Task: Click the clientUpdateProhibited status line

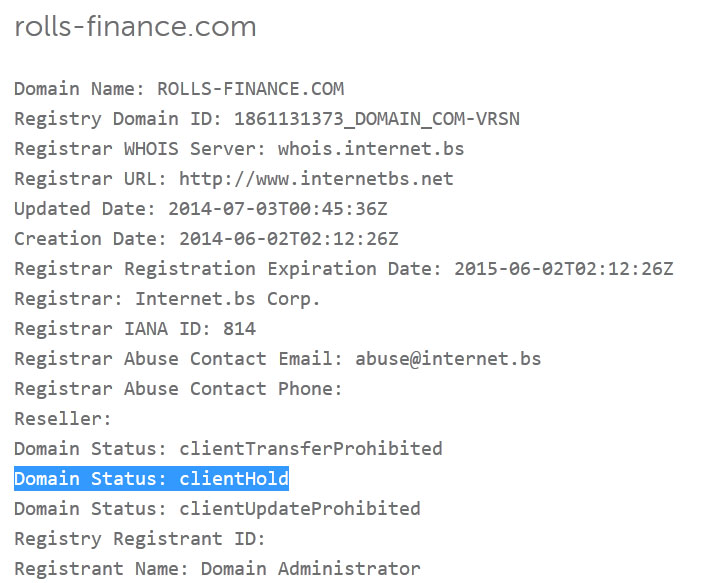Action: coord(217,509)
